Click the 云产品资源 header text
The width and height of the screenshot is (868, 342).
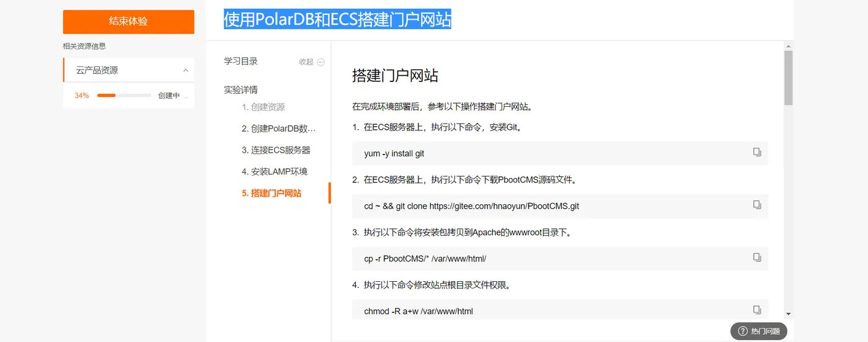[97, 70]
